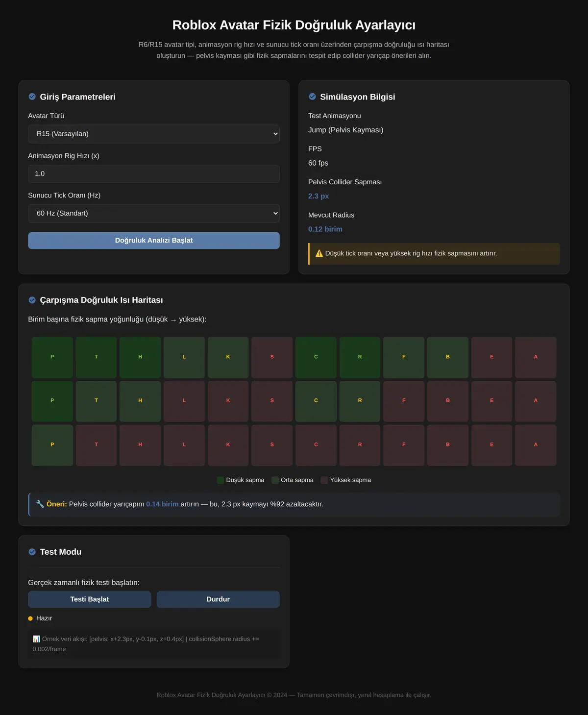
Task: Open the Sunucu Tick Oranı dropdown
Action: [x=154, y=213]
